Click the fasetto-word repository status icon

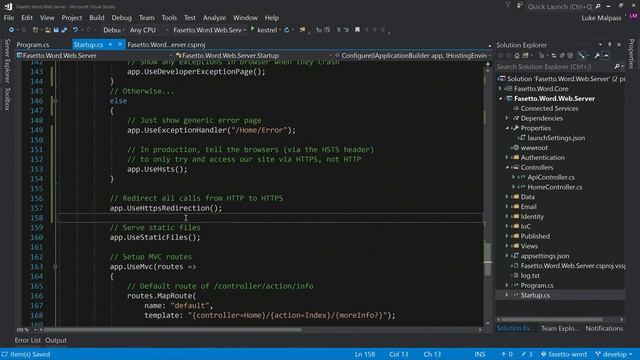[x=544, y=354]
